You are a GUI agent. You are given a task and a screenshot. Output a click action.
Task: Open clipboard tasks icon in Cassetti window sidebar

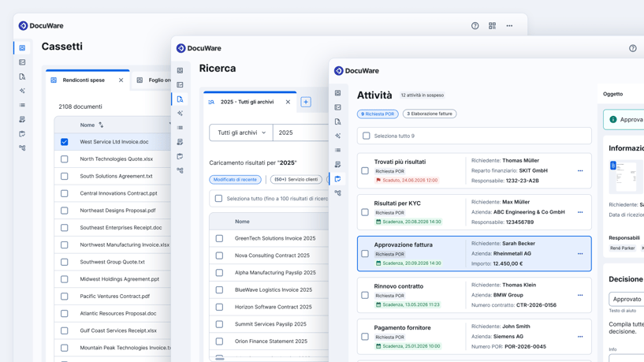(x=22, y=134)
